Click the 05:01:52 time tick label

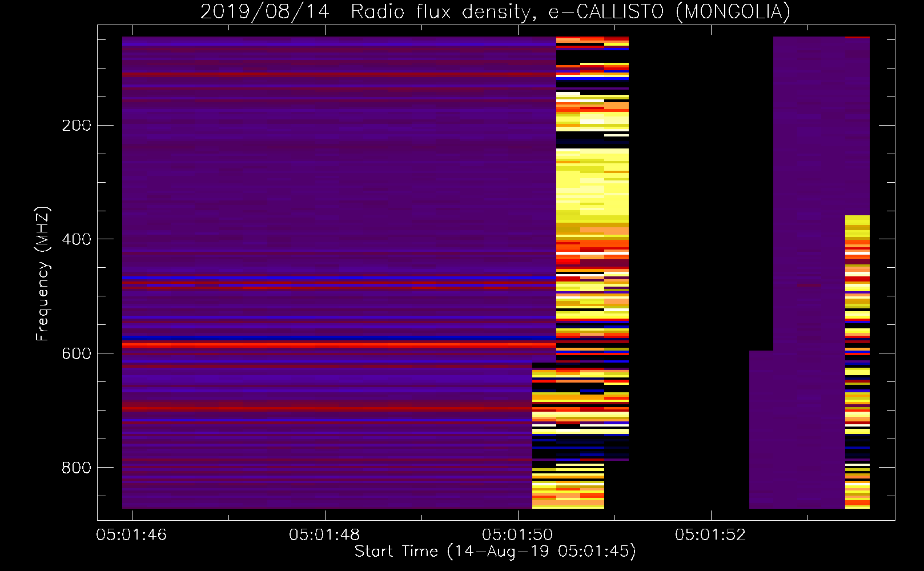(x=710, y=534)
